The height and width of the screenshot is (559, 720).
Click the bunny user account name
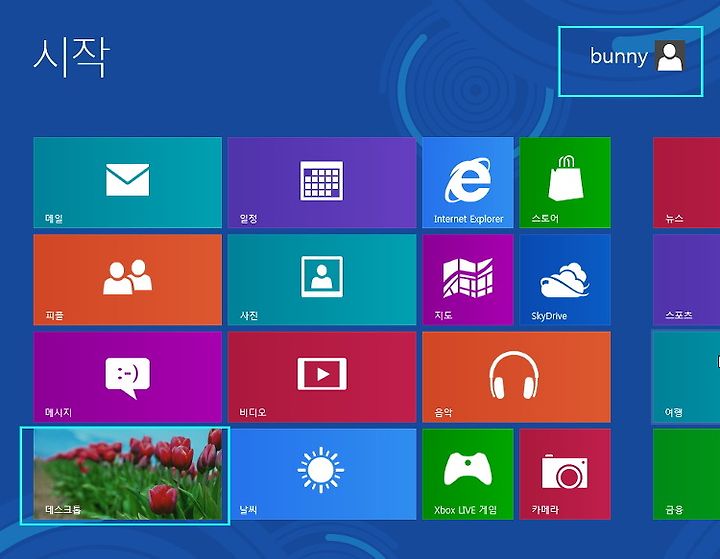(x=619, y=56)
